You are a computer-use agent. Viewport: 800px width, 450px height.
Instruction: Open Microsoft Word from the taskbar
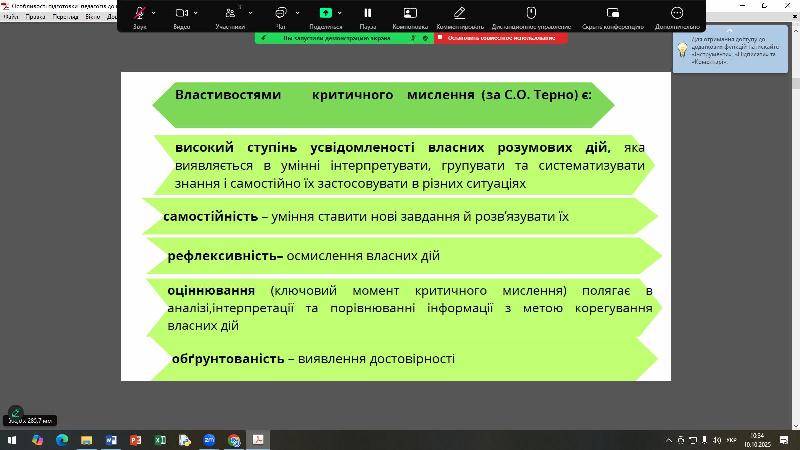[x=110, y=440]
